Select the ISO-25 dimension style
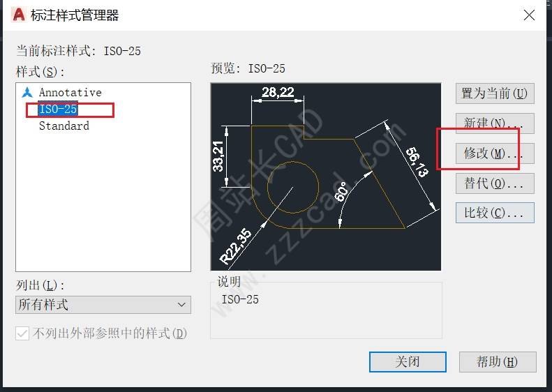The image size is (552, 392). point(58,109)
